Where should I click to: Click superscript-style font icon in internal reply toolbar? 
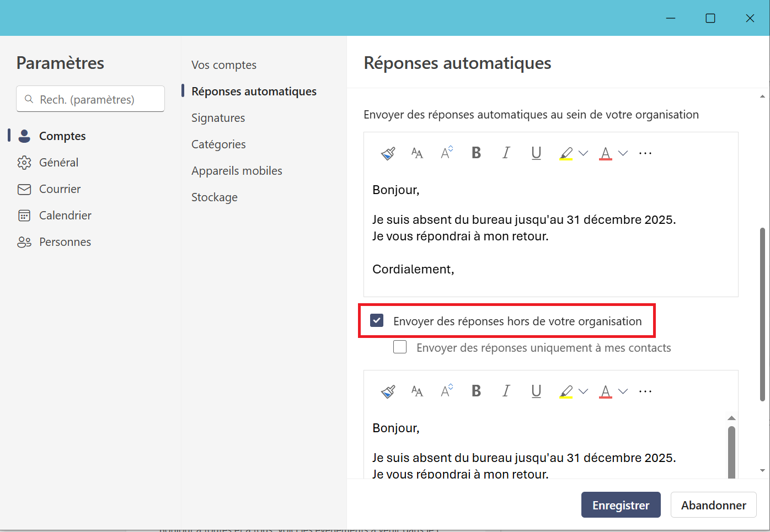coord(447,153)
